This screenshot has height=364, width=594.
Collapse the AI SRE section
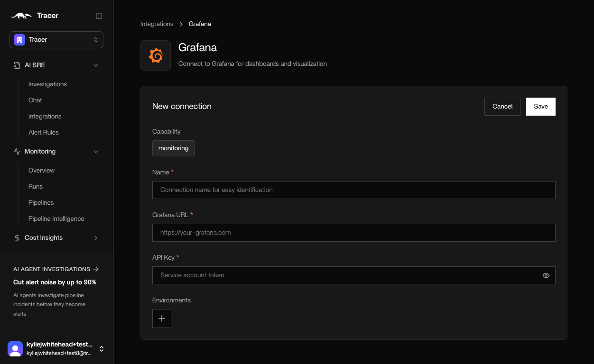pyautogui.click(x=96, y=65)
